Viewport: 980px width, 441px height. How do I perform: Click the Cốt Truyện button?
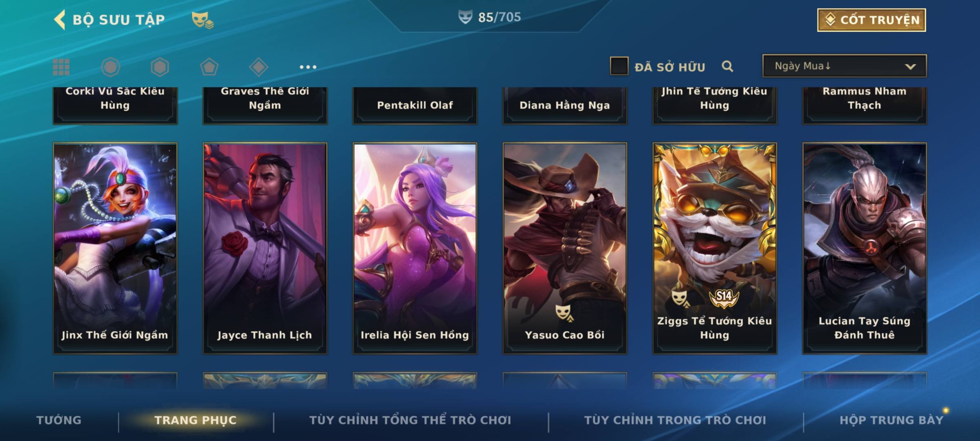[871, 20]
